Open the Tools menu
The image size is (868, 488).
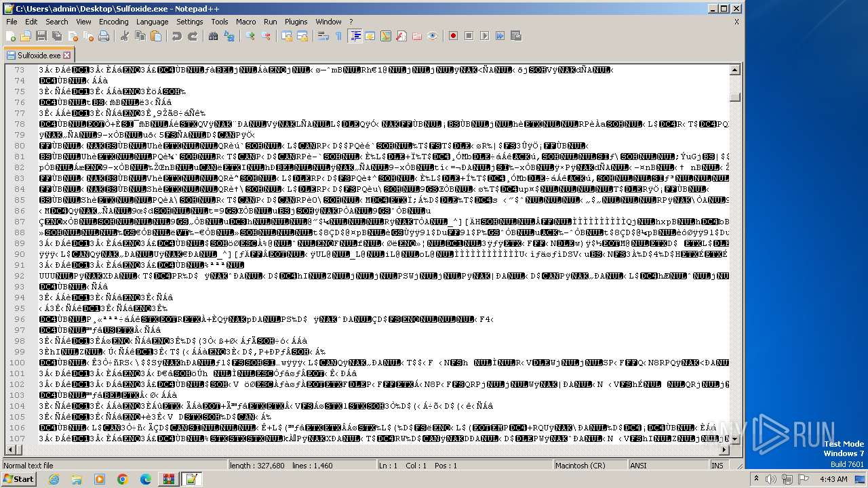pyautogui.click(x=219, y=22)
